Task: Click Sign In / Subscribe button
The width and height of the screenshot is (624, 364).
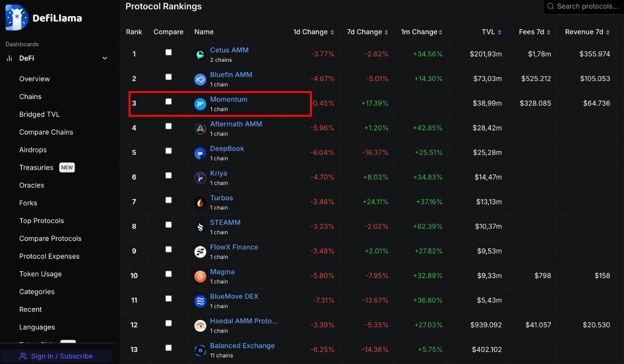Action: [x=56, y=356]
